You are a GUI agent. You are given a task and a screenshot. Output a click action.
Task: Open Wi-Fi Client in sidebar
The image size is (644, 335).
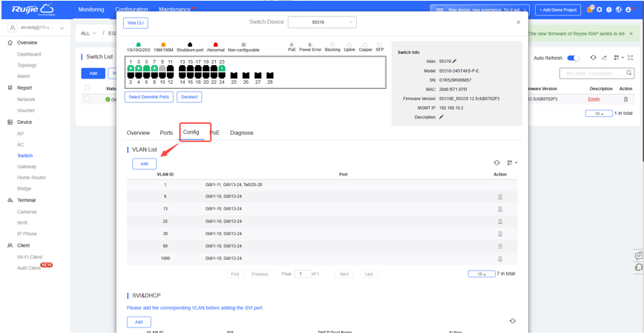click(x=30, y=256)
